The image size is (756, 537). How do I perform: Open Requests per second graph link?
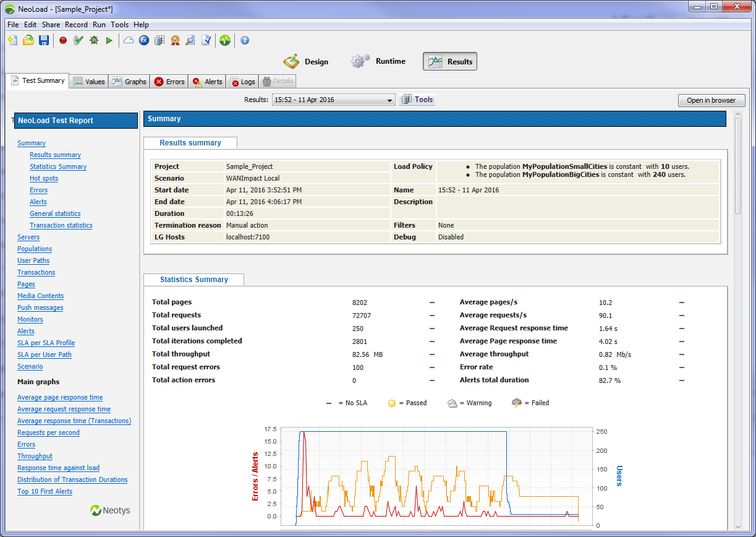(x=48, y=432)
